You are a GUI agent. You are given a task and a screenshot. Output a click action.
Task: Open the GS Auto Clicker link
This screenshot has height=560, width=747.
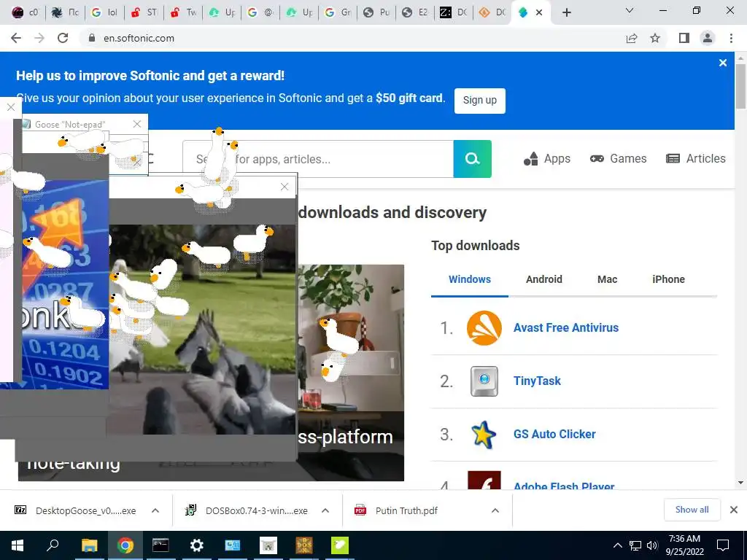coord(554,435)
